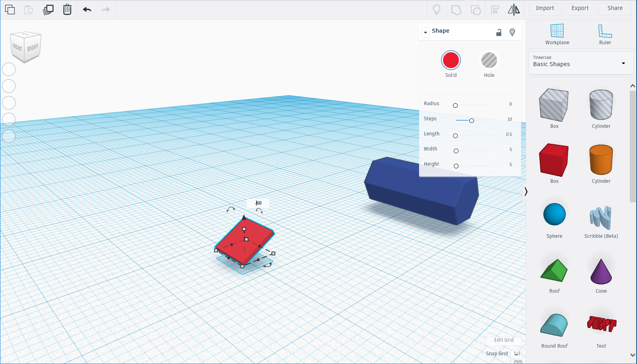Viewport: 637px width, 364px height.
Task: Delete the selection with the trash icon
Action: tap(67, 10)
